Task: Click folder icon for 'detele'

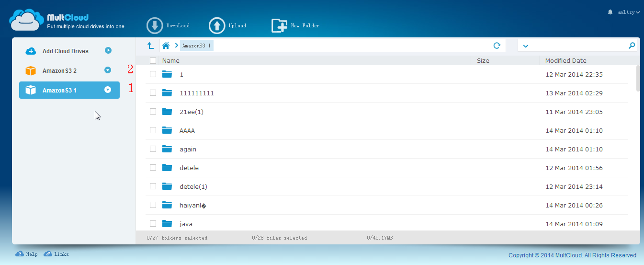Action: point(167,168)
